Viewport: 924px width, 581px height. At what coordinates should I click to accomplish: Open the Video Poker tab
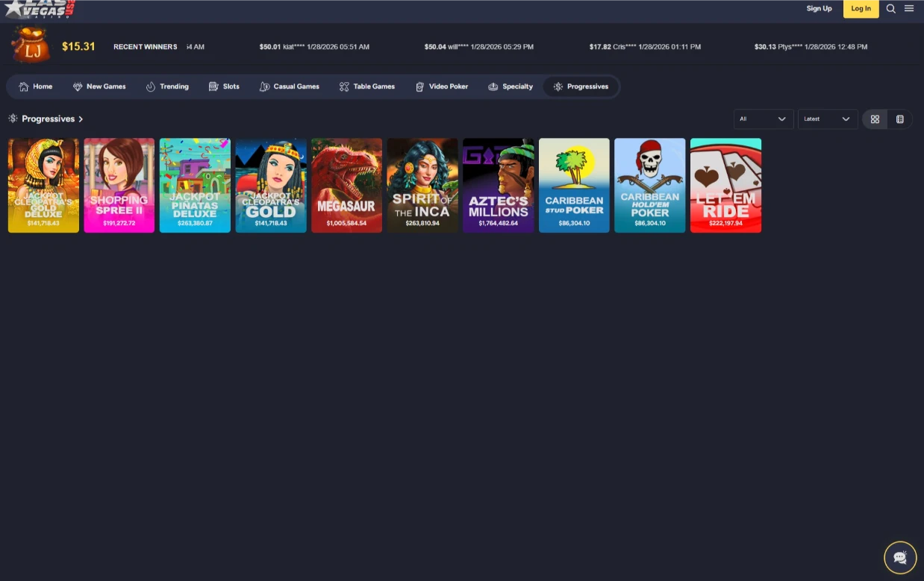pos(442,87)
